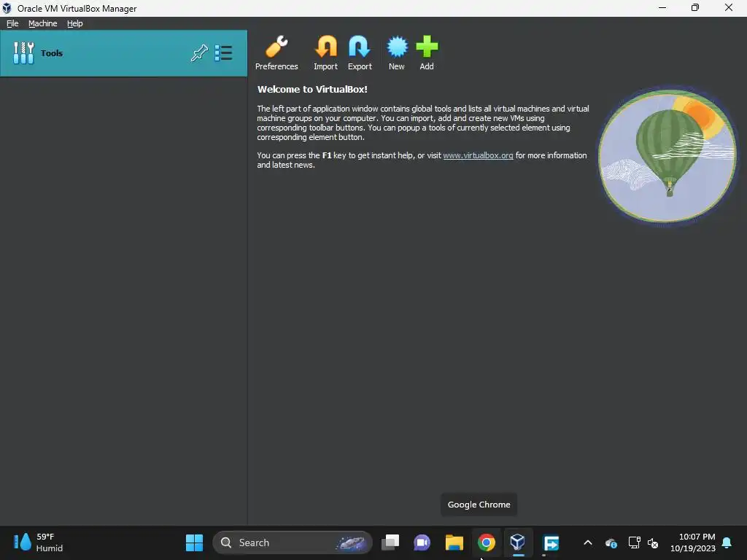Select the Tools item in left panel

tap(123, 52)
